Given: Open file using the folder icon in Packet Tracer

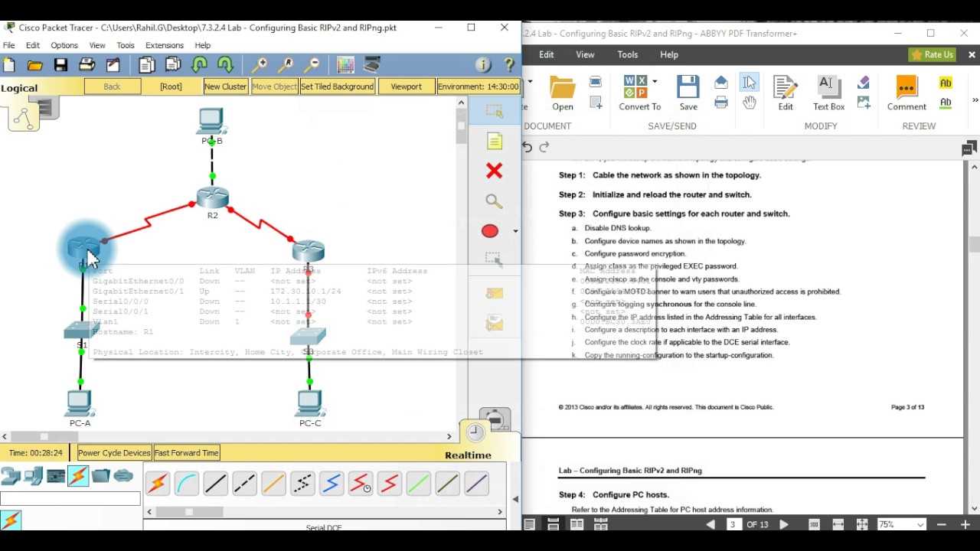Looking at the screenshot, I should click(x=35, y=65).
